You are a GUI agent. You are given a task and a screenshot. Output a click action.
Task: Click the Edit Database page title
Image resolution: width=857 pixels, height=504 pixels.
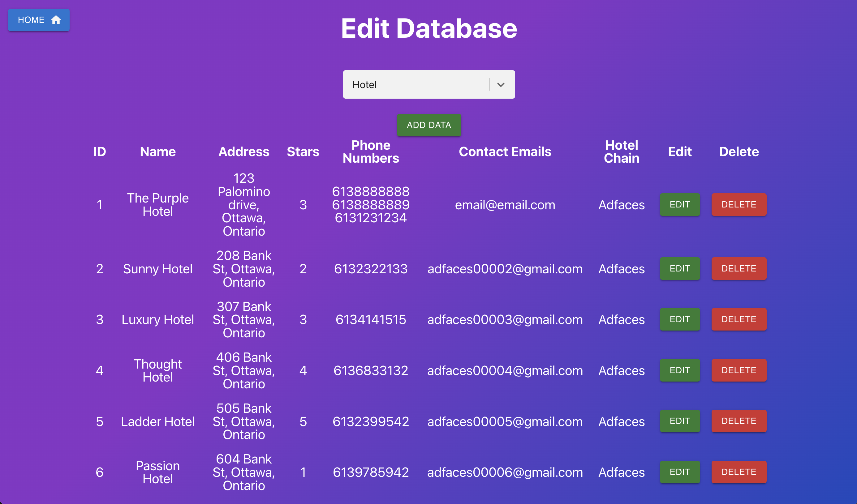(x=429, y=28)
